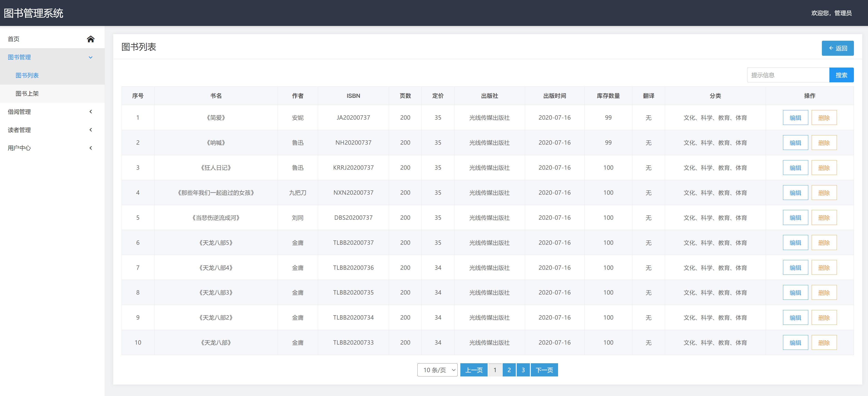Select ISBN cell NXN20200737
This screenshot has width=868, height=396.
(x=353, y=193)
